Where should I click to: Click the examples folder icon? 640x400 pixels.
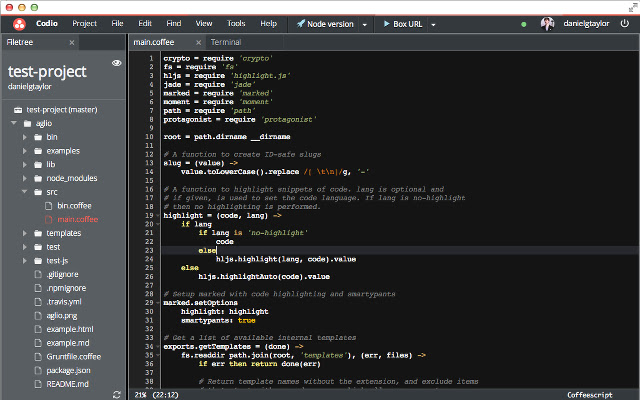click(x=38, y=151)
